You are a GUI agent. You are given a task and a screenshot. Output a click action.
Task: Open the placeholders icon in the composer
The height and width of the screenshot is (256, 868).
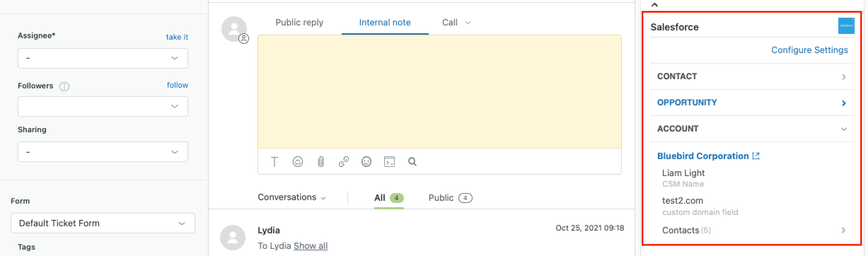(389, 162)
